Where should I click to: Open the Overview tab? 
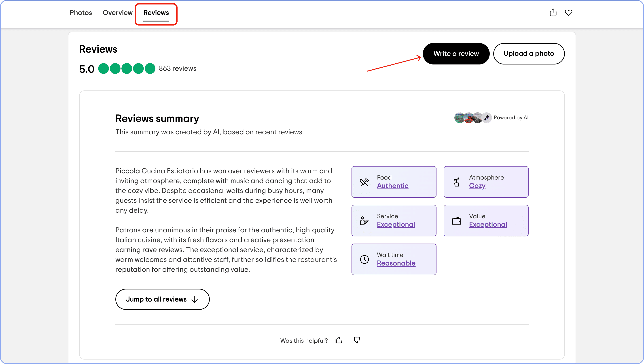point(117,13)
